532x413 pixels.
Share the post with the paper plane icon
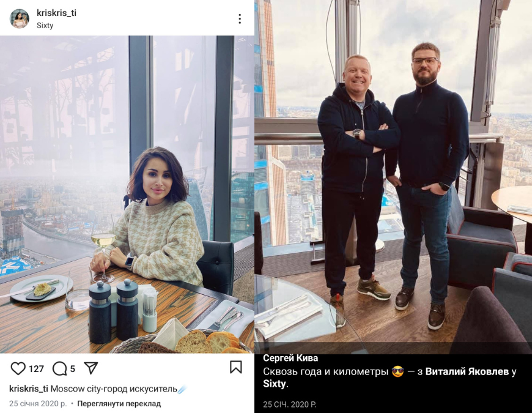(x=91, y=368)
